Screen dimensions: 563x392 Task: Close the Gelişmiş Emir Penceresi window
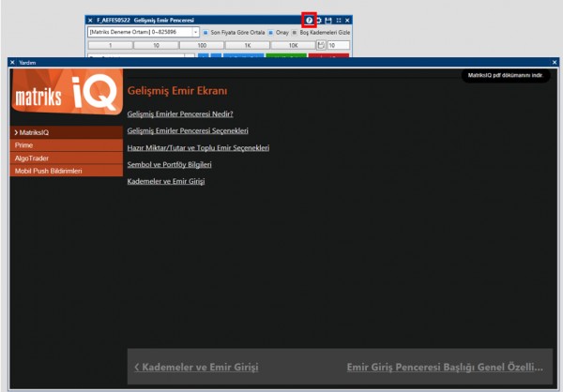(347, 21)
